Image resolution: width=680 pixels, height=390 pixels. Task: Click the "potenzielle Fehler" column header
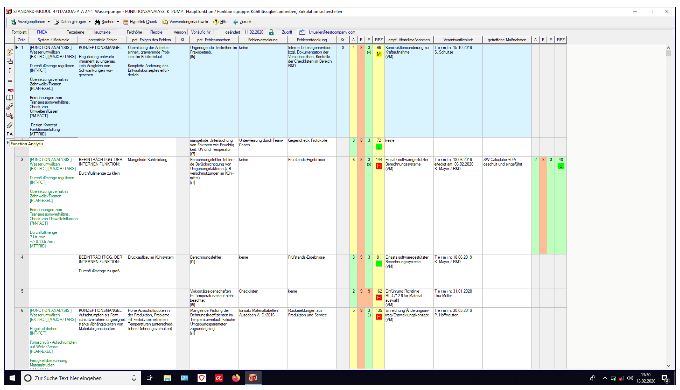click(102, 39)
